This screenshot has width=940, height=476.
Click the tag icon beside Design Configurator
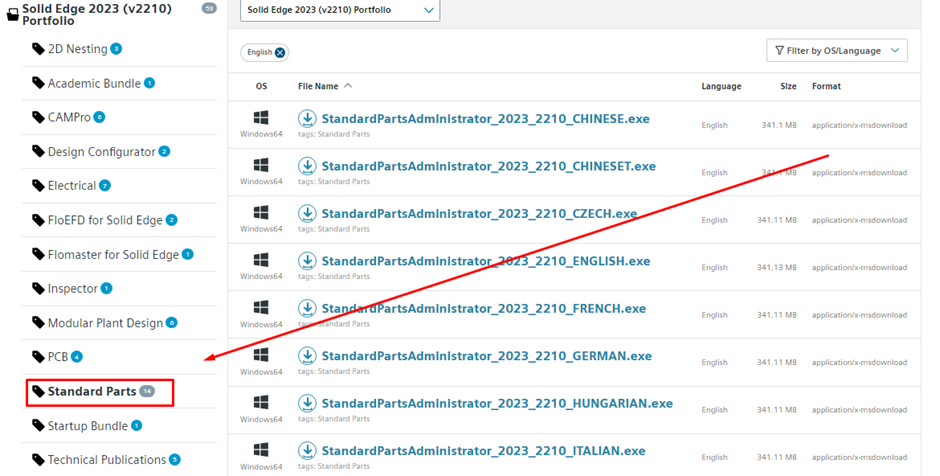coord(38,151)
